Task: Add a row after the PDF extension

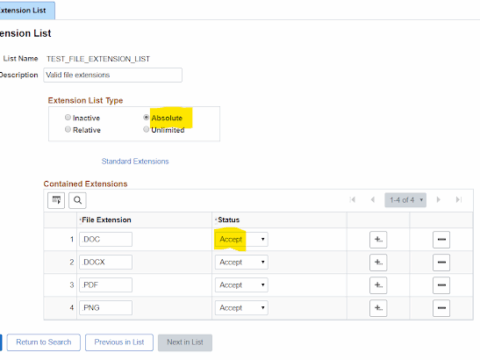Action: (x=378, y=285)
